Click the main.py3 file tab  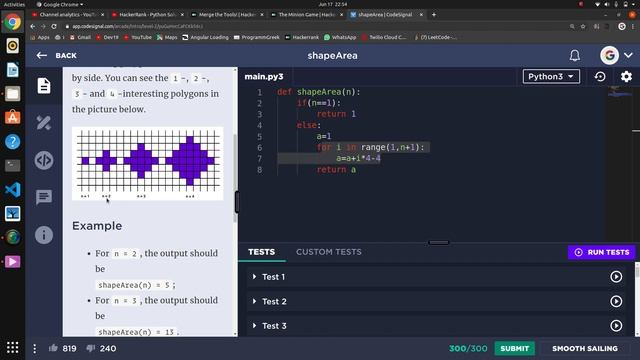[x=264, y=76]
